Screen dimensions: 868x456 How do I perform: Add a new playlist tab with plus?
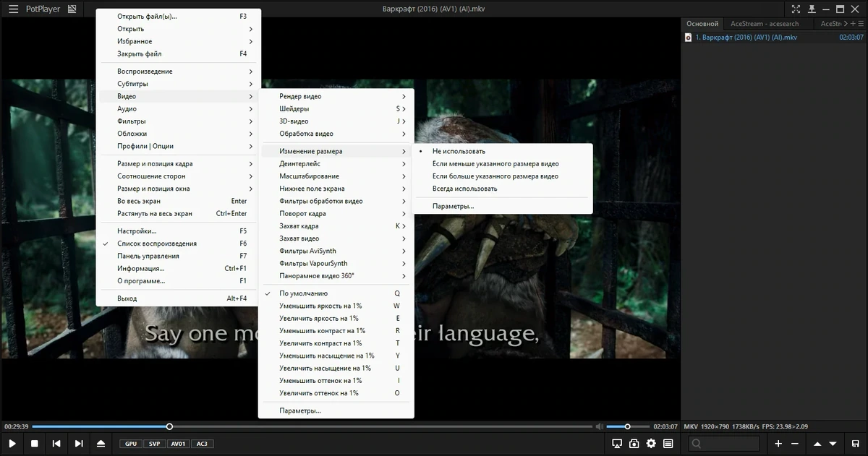854,24
